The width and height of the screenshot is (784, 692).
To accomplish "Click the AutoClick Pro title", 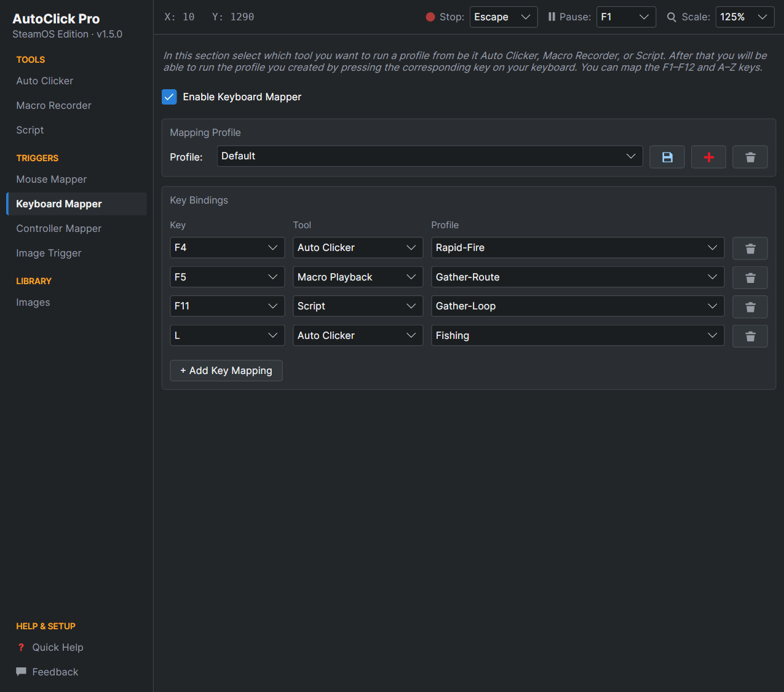I will pyautogui.click(x=56, y=18).
